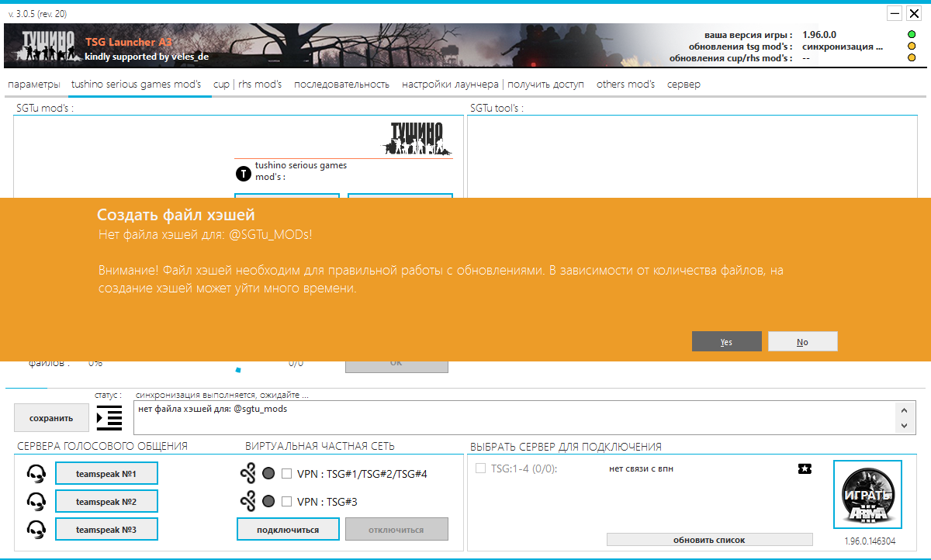This screenshot has height=560, width=931.
Task: Click the grey status circle for VPN : TSG#3
Action: point(268,502)
